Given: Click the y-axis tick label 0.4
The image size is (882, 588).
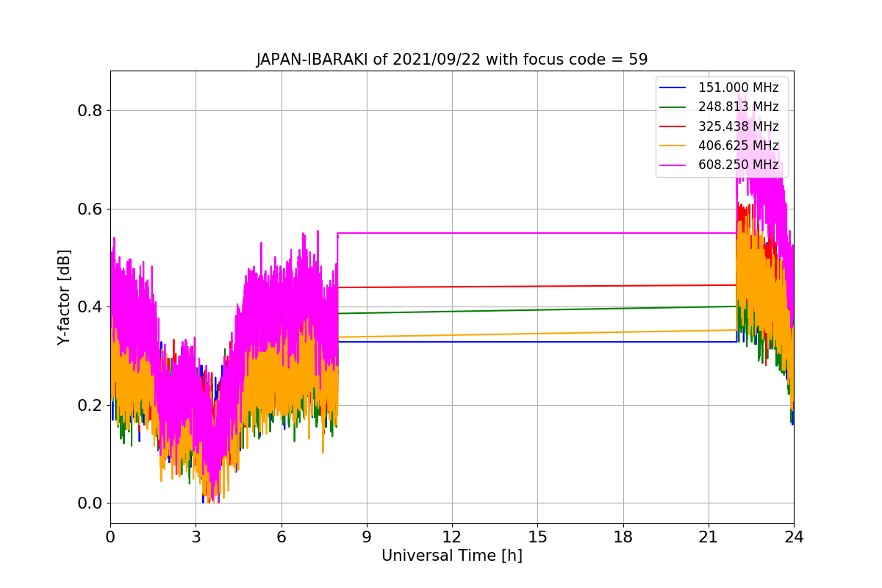Looking at the screenshot, I should [x=90, y=307].
